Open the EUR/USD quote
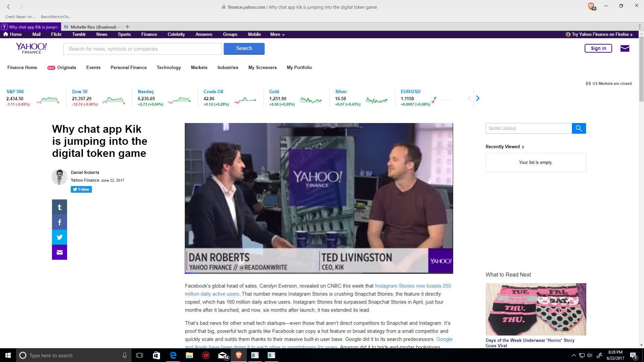 coord(410,92)
